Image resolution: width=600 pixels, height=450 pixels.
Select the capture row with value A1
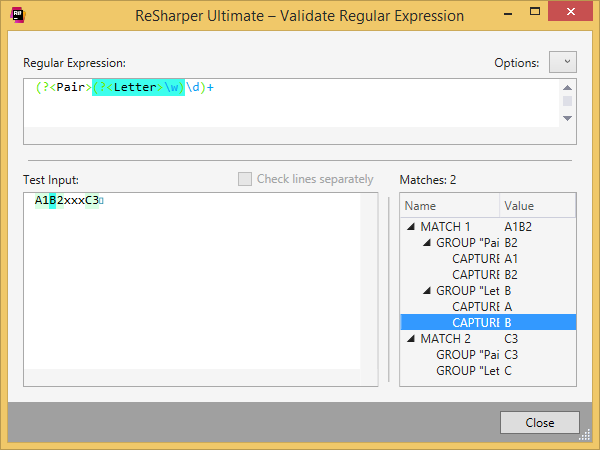coord(475,259)
